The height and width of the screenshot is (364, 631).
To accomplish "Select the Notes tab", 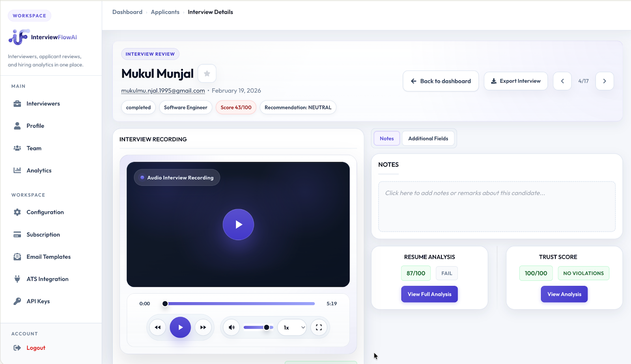I will pyautogui.click(x=386, y=139).
